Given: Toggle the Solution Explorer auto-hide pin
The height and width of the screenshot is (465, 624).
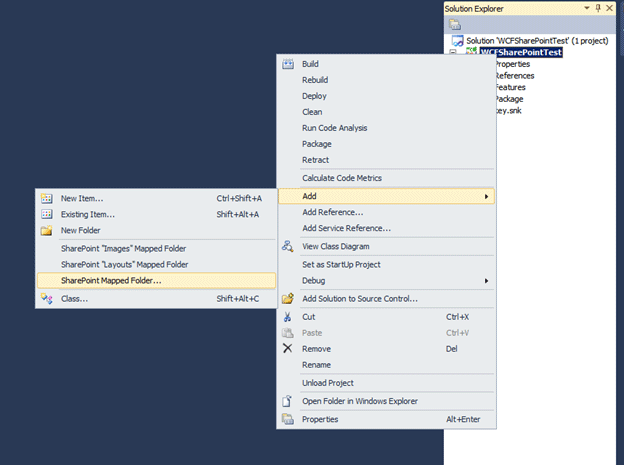Looking at the screenshot, I should pyautogui.click(x=598, y=8).
